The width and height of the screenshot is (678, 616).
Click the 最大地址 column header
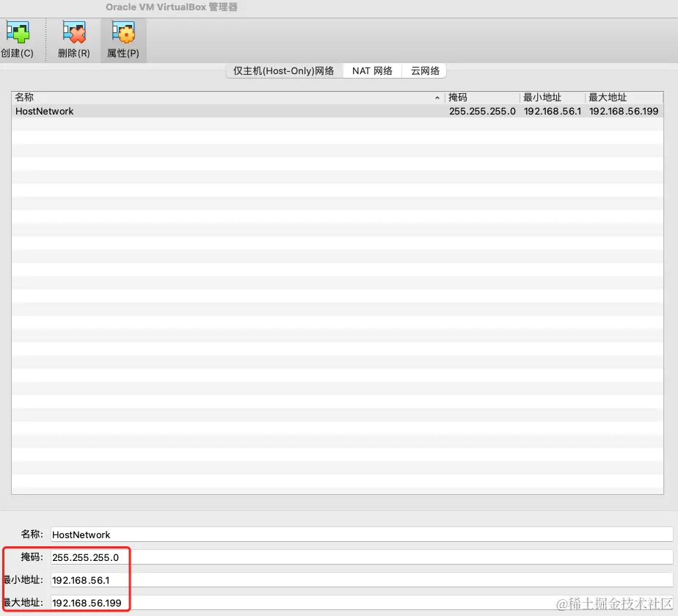click(624, 98)
